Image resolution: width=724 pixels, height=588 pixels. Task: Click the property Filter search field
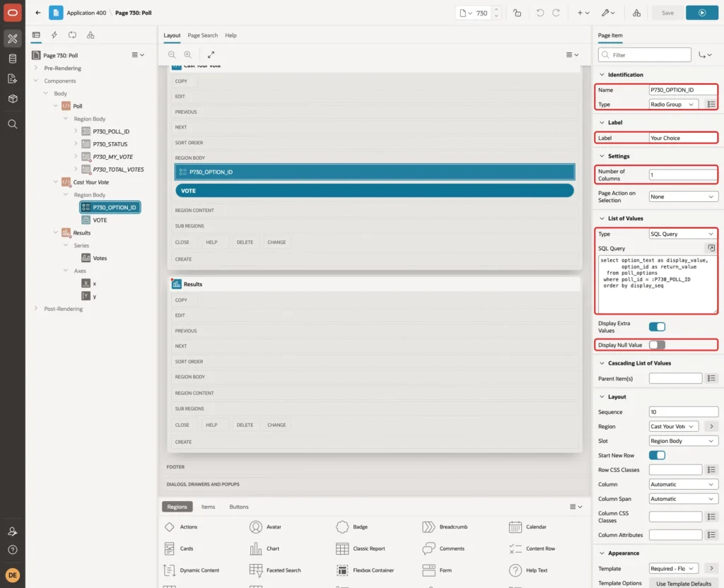click(645, 55)
